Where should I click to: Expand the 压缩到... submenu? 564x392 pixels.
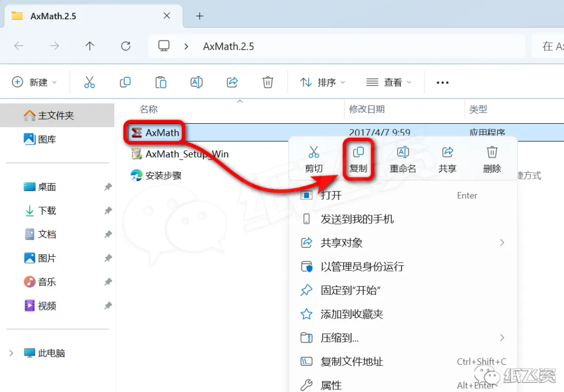click(x=403, y=338)
